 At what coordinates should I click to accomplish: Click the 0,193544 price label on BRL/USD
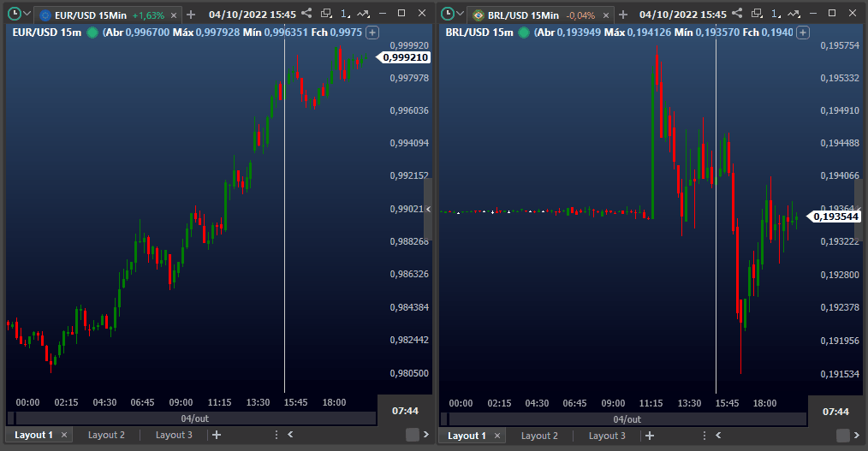pos(834,217)
